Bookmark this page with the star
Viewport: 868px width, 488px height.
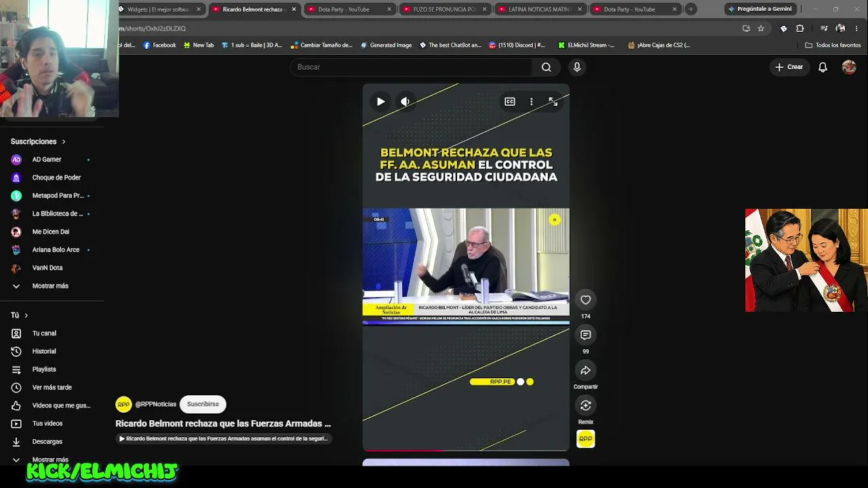point(761,28)
